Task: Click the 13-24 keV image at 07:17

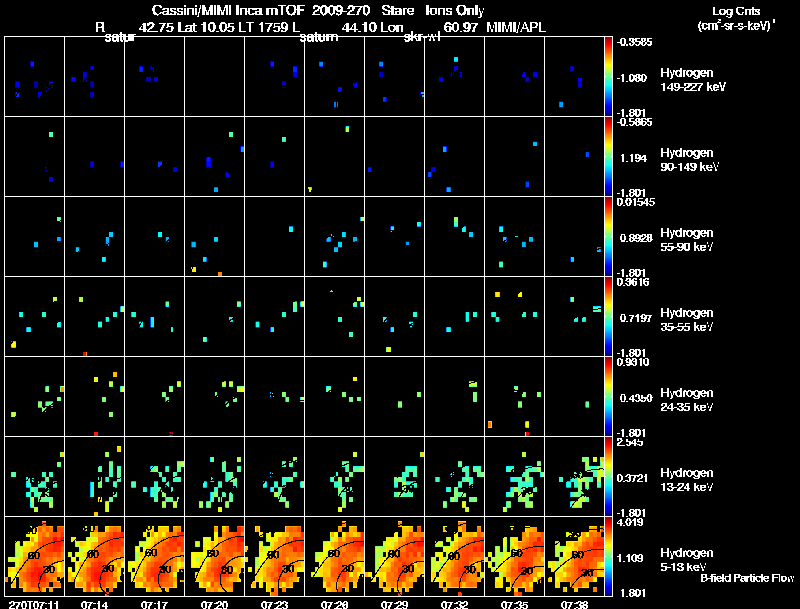Action: pyautogui.click(x=155, y=476)
